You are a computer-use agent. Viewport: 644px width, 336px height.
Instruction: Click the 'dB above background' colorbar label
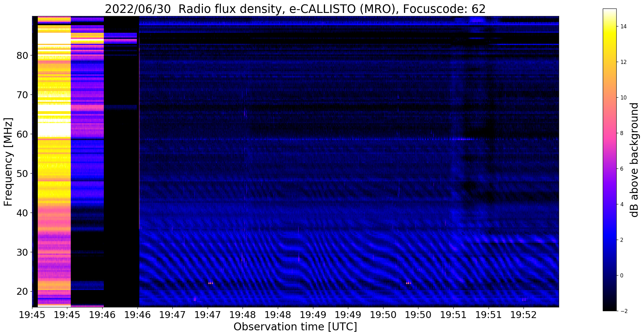tap(635, 160)
